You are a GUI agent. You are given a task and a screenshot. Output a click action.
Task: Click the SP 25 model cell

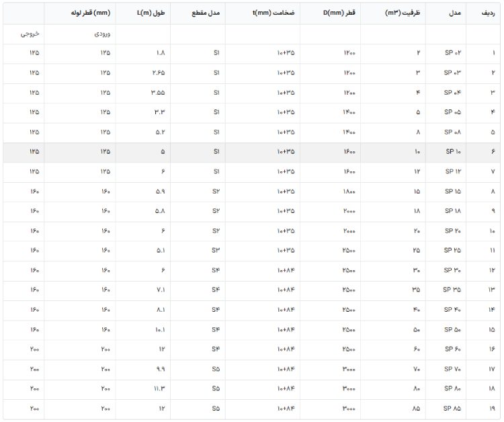coord(446,251)
